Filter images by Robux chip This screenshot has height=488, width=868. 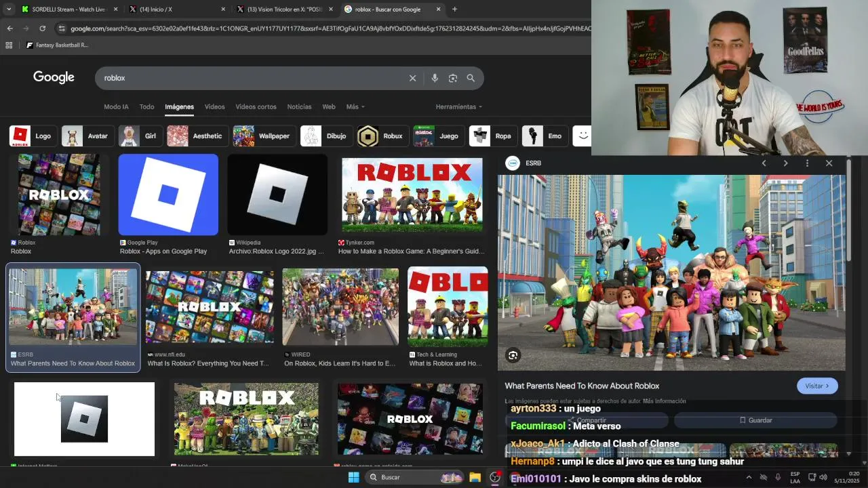[382, 136]
